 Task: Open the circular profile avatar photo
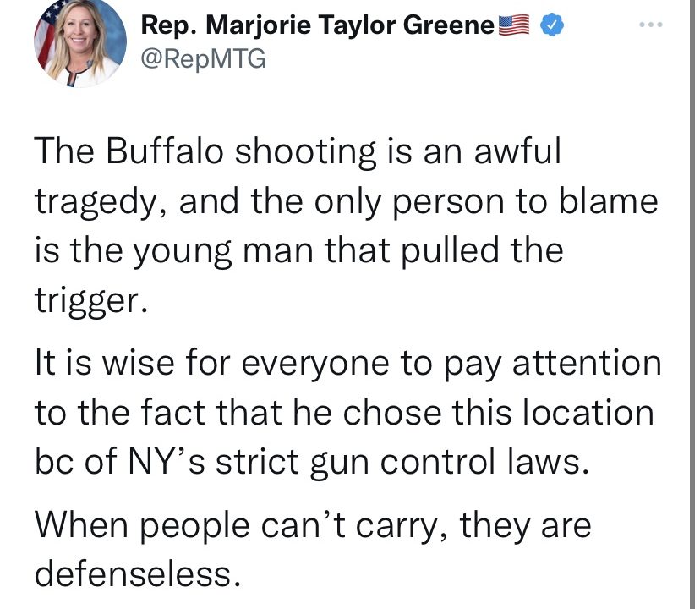80,42
